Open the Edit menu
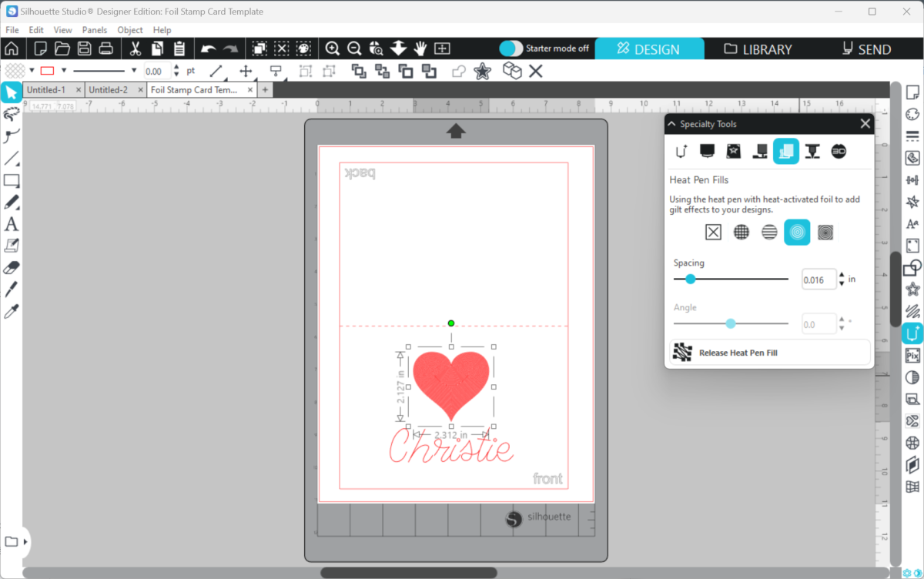Screen dimensions: 924x579 (36, 30)
